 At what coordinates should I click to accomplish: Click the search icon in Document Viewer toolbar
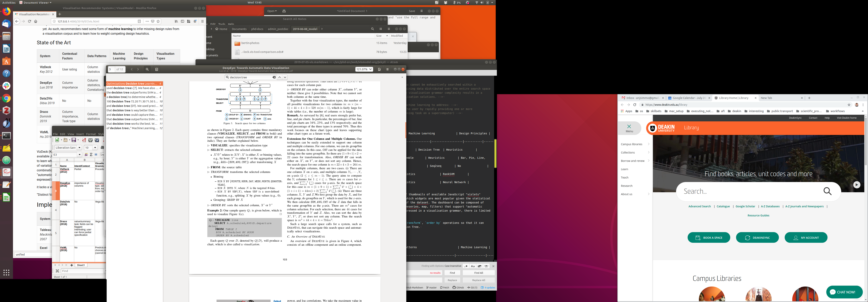click(147, 69)
